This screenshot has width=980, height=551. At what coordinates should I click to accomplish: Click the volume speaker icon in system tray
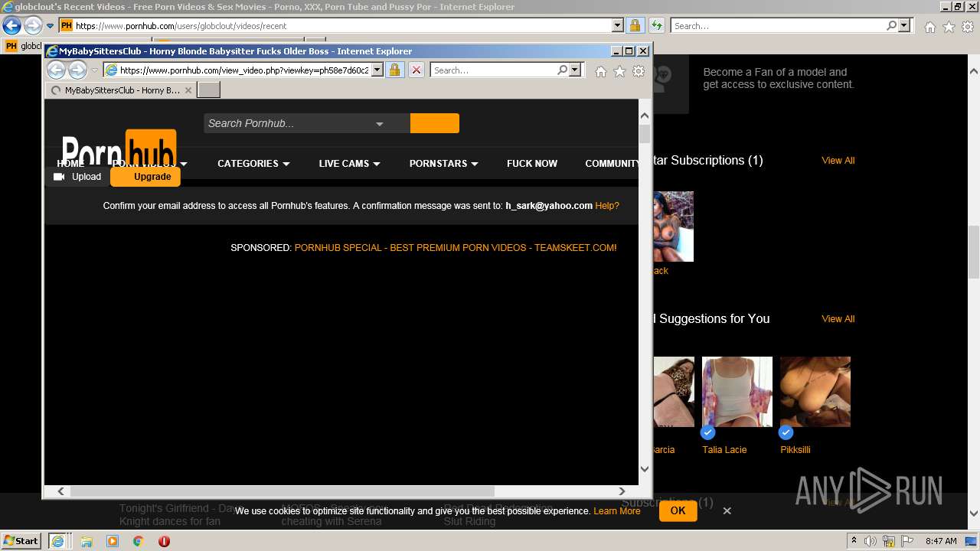click(x=871, y=541)
